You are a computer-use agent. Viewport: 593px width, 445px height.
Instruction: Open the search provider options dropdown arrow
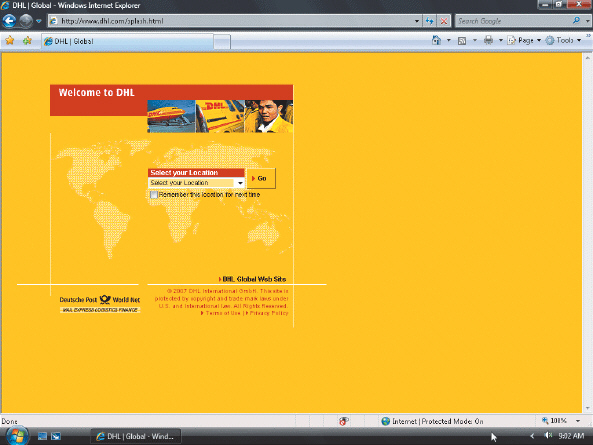tap(587, 21)
